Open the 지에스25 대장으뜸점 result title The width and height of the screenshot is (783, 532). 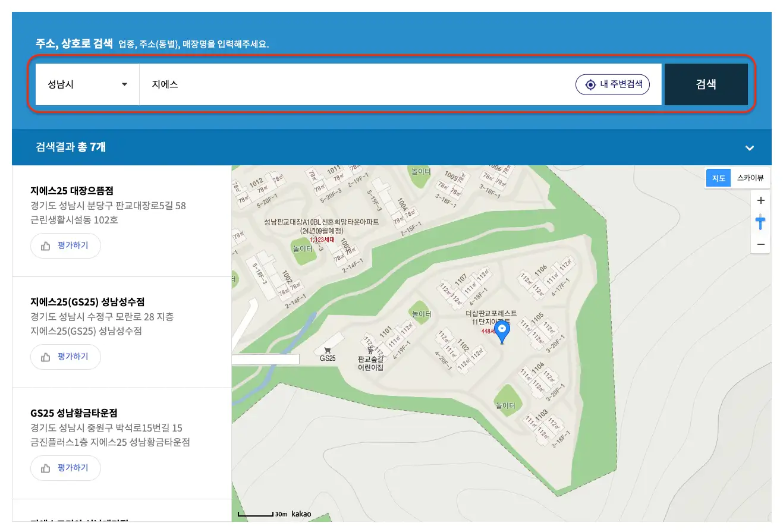(x=71, y=191)
